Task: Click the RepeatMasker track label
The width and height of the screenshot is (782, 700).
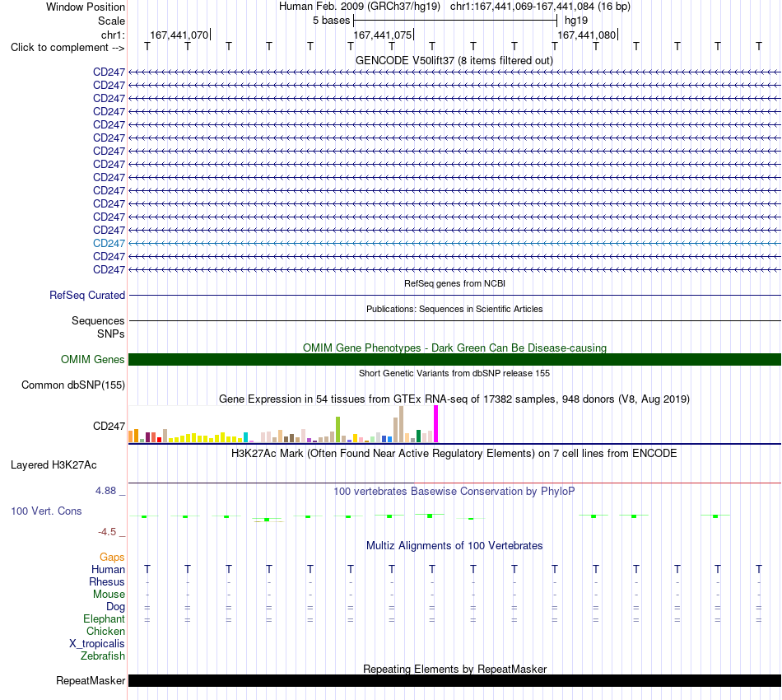Action: click(91, 681)
